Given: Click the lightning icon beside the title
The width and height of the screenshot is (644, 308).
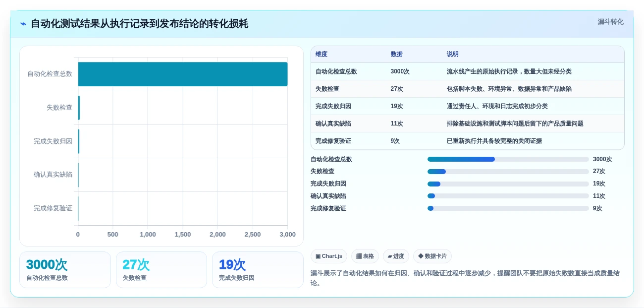Looking at the screenshot, I should pos(23,24).
